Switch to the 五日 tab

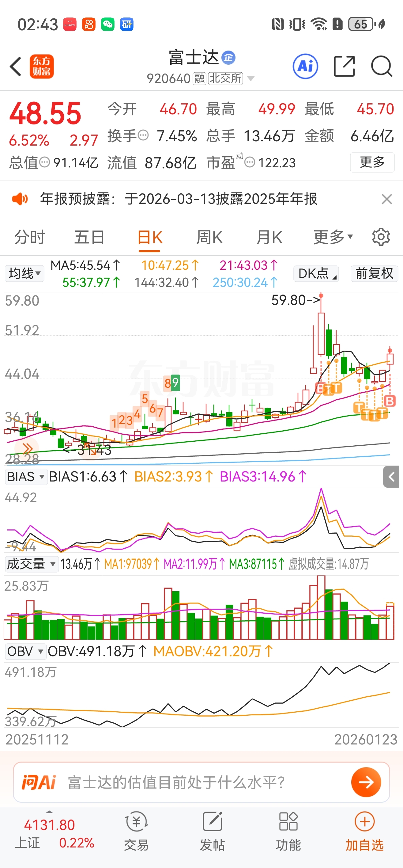[89, 237]
